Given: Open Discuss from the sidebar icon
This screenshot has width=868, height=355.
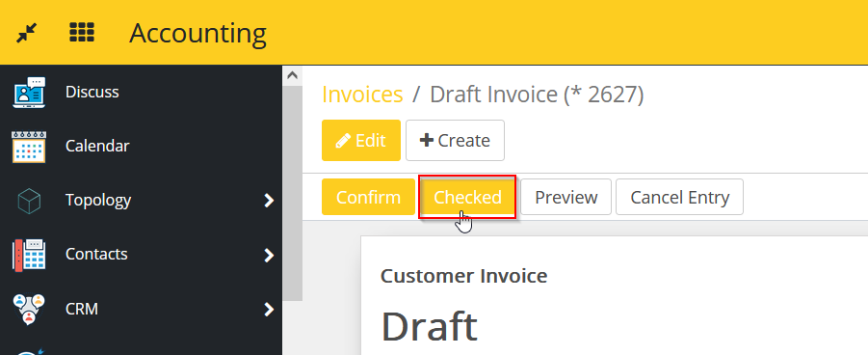Looking at the screenshot, I should 29,92.
